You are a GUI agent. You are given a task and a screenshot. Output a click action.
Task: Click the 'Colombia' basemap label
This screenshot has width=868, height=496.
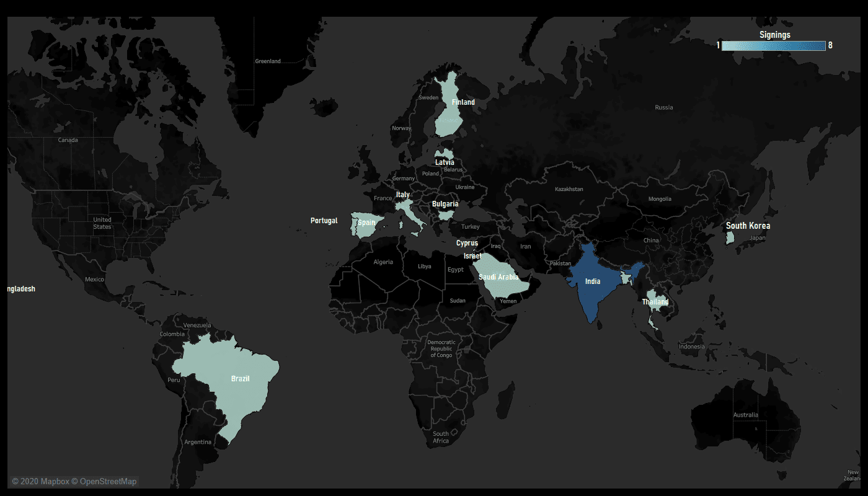click(x=172, y=334)
